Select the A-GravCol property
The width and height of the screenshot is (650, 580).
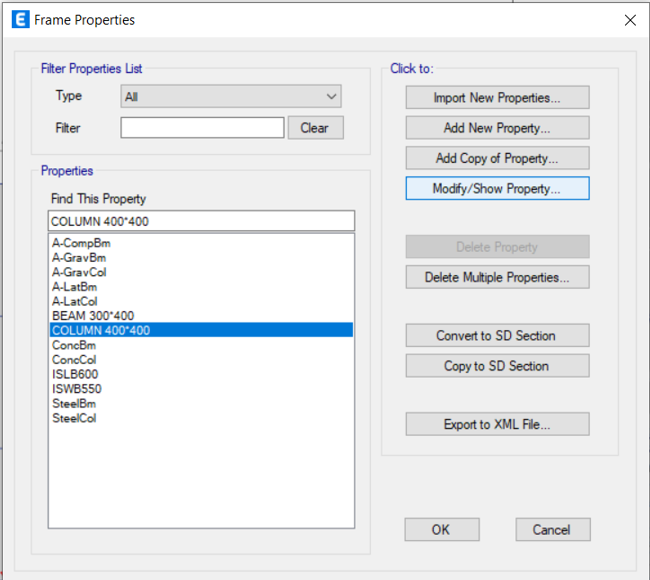[79, 272]
